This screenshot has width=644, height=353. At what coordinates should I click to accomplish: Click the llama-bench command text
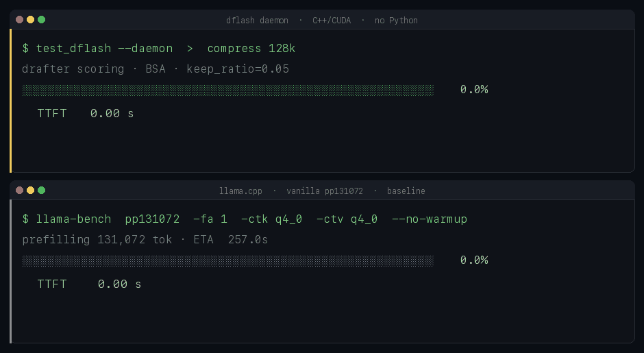[73, 219]
